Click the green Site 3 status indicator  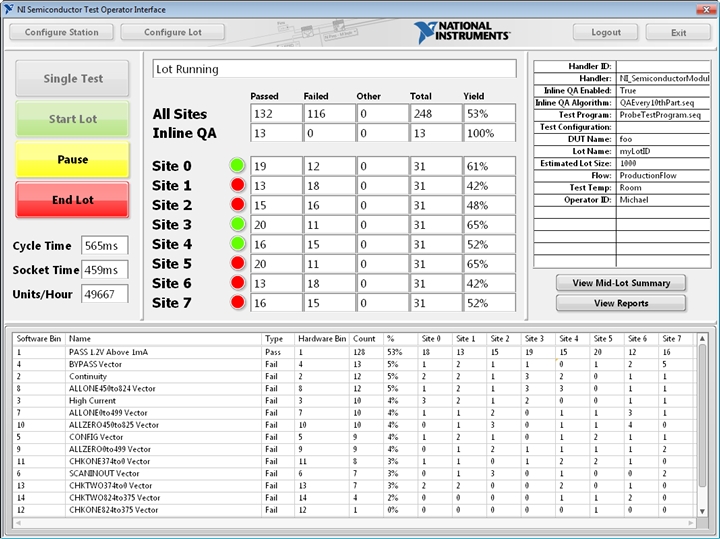pos(237,225)
